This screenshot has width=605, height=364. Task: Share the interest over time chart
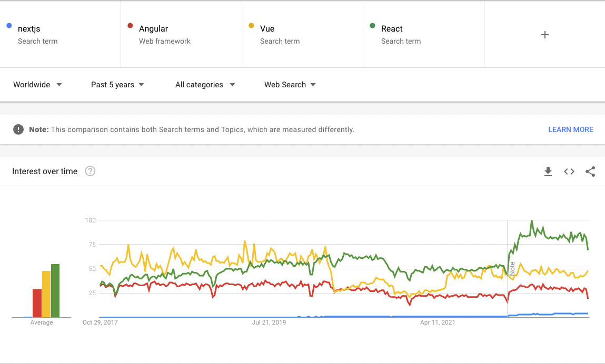coord(590,171)
